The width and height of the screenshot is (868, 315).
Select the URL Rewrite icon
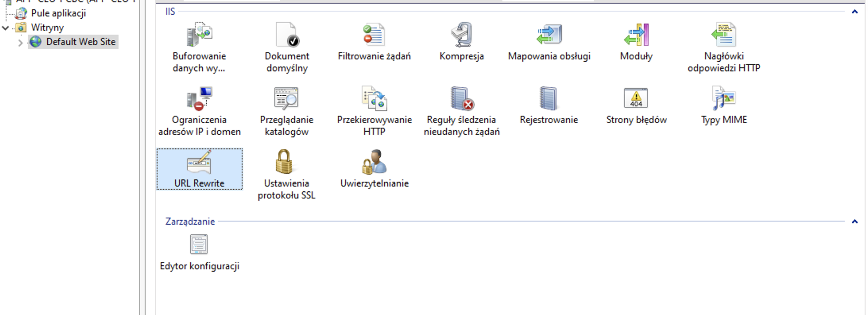[x=199, y=169]
